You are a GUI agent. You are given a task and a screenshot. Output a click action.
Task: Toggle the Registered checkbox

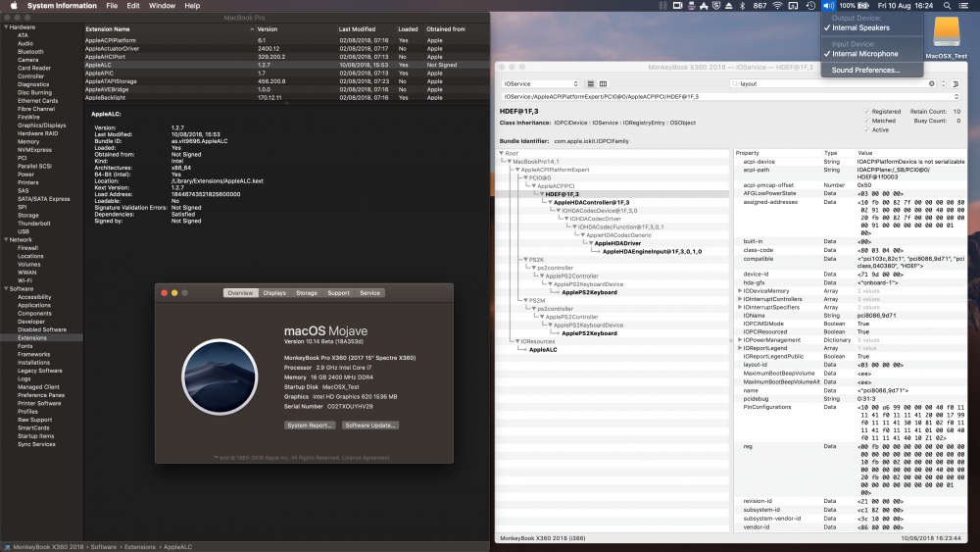pos(867,111)
